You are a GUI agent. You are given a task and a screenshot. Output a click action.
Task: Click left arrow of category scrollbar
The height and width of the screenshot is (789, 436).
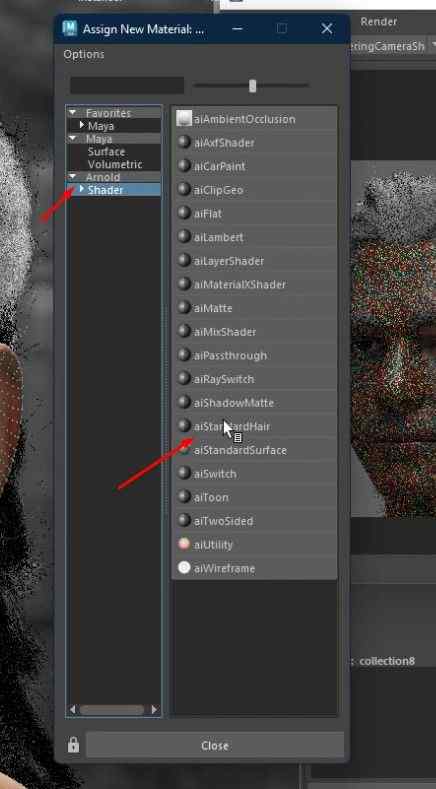(72, 709)
